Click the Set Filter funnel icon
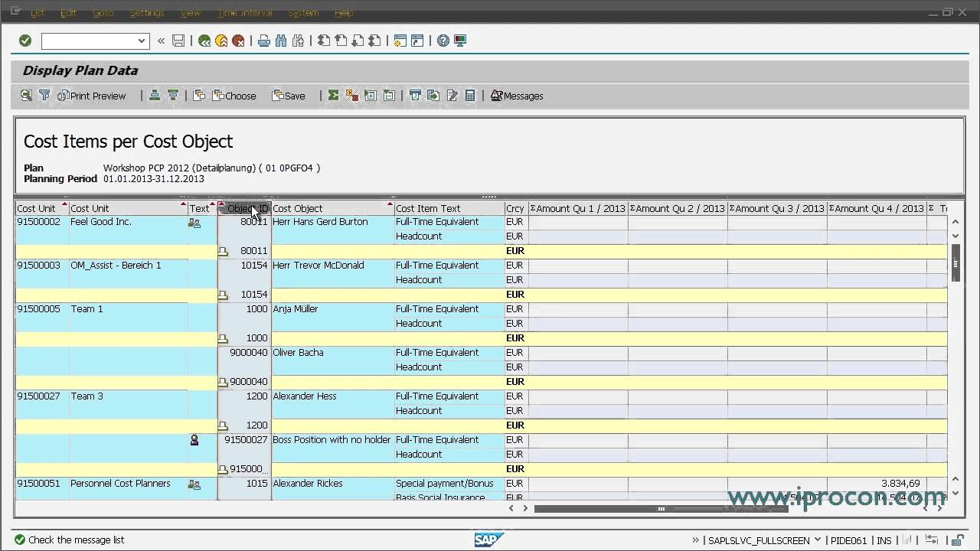Screen dimensions: 980x551 coord(44,96)
